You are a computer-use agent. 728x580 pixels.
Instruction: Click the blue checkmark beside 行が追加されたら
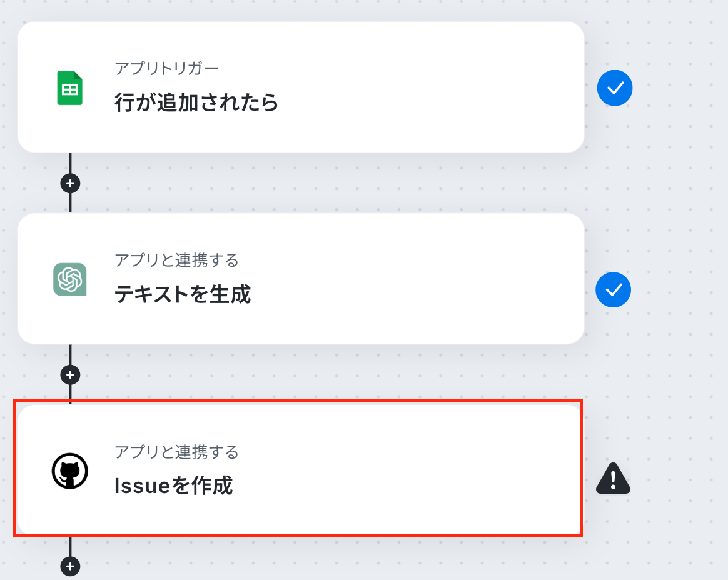point(615,87)
